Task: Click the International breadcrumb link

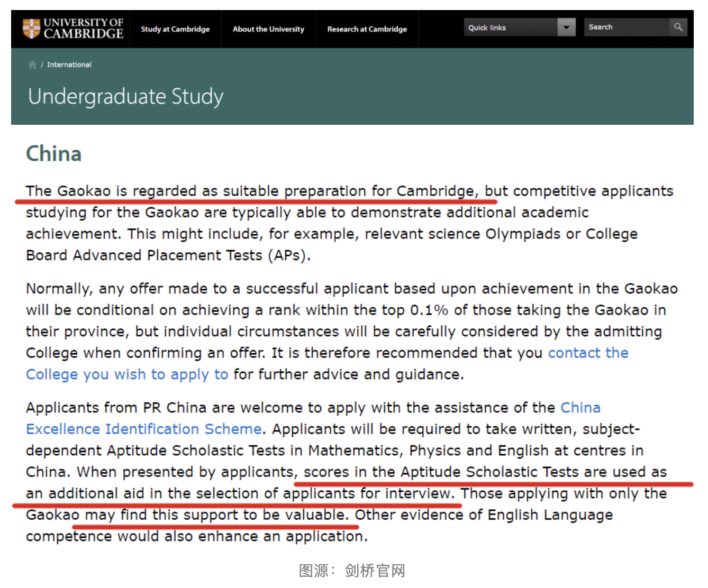Action: pos(69,65)
